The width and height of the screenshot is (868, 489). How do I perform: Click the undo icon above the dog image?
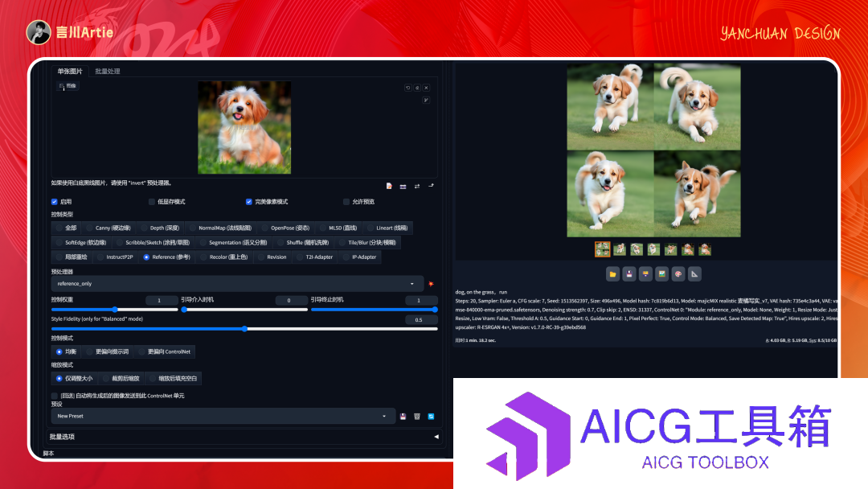click(x=408, y=88)
